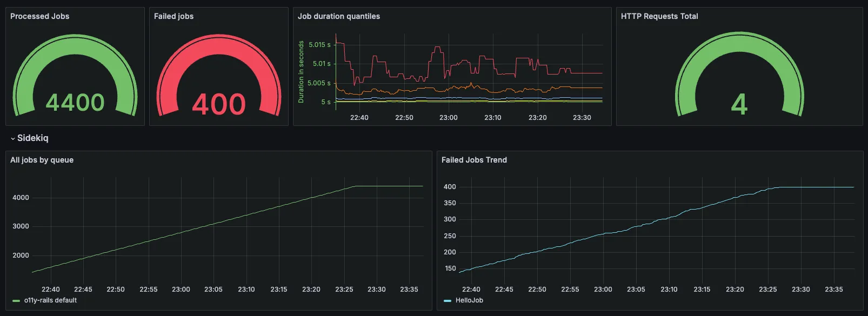Click the green arc of HTTP Requests gauge
The height and width of the screenshot is (316, 868).
739,42
